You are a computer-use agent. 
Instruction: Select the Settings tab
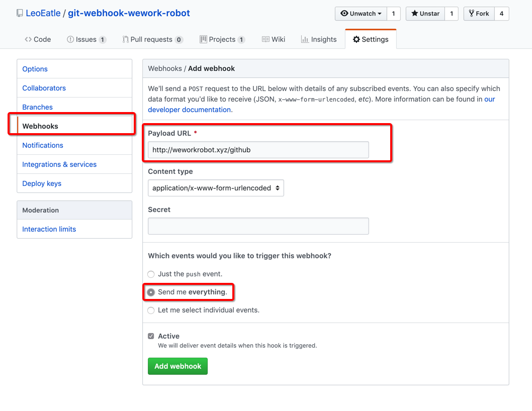[371, 39]
